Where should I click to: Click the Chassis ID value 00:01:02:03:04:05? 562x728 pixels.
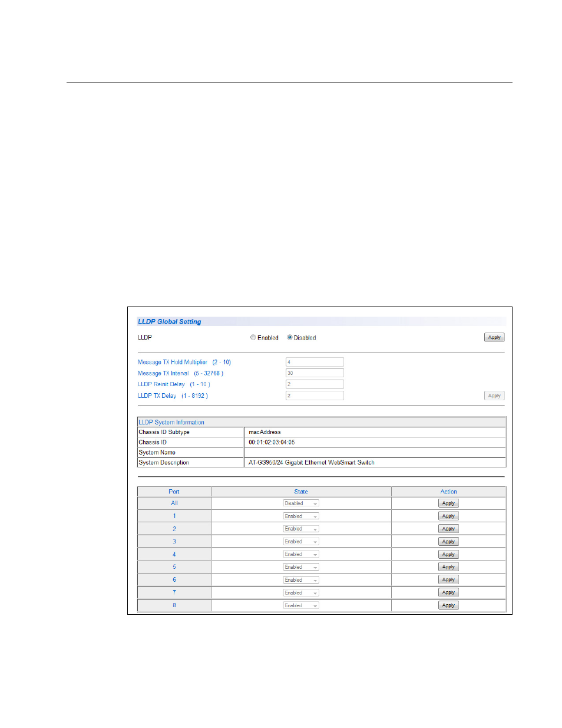coord(272,442)
